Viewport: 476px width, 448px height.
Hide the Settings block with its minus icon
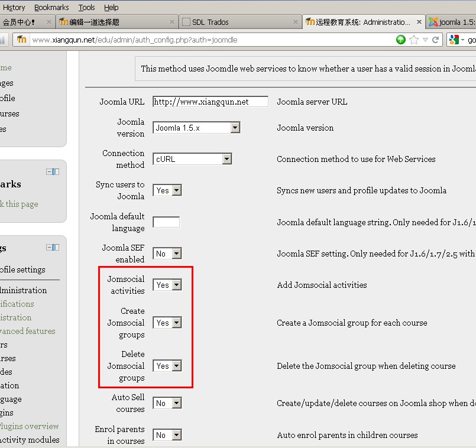point(49,247)
